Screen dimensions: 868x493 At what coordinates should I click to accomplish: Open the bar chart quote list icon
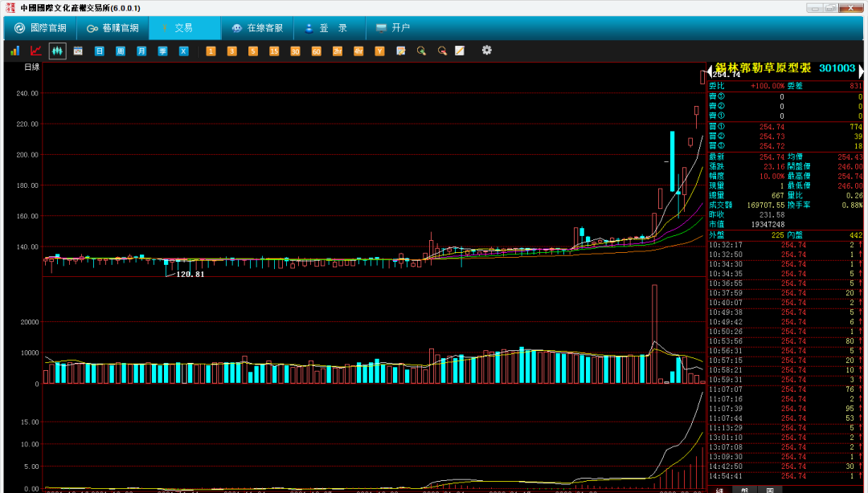click(15, 51)
